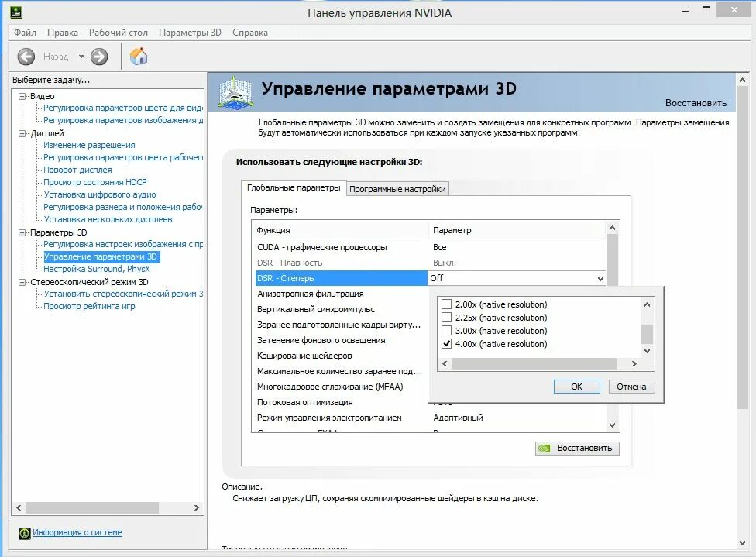This screenshot has width=756, height=557.
Task: Select Режим управления электропитанием row
Action: (428, 418)
